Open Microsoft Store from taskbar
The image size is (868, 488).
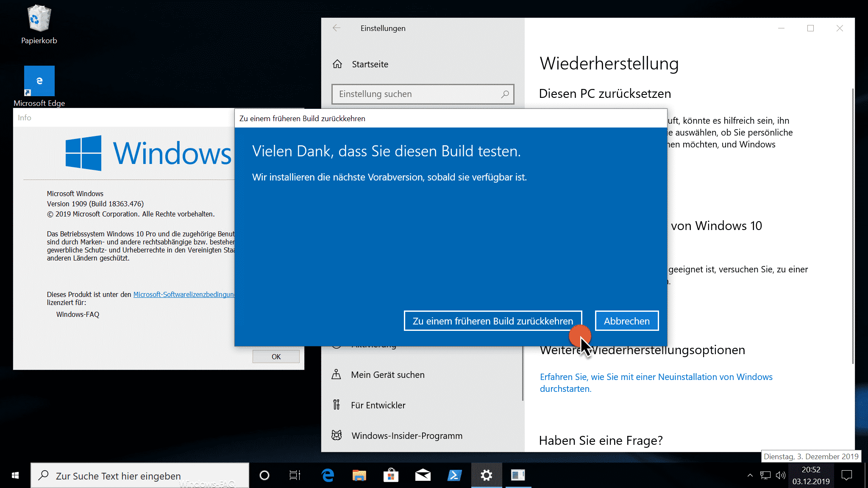(391, 475)
